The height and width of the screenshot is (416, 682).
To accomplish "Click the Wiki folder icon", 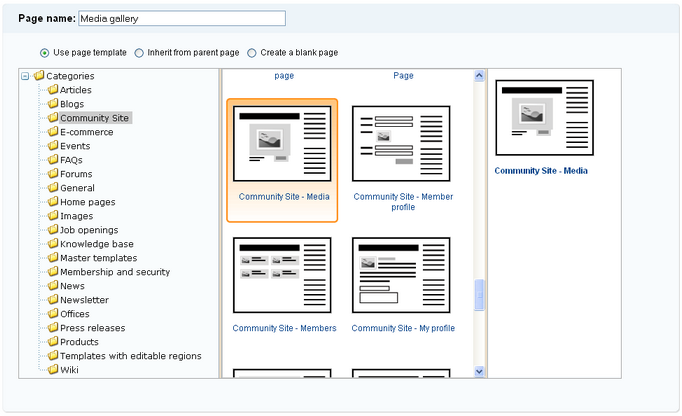I will point(53,369).
